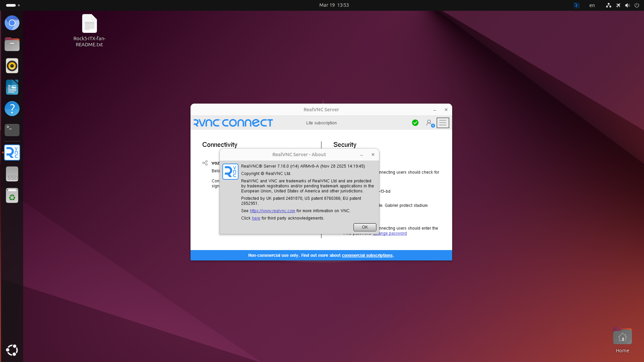Screen dimensions: 644x362
Task: Click 'here' for third party acknowledgements
Action: pos(256,218)
